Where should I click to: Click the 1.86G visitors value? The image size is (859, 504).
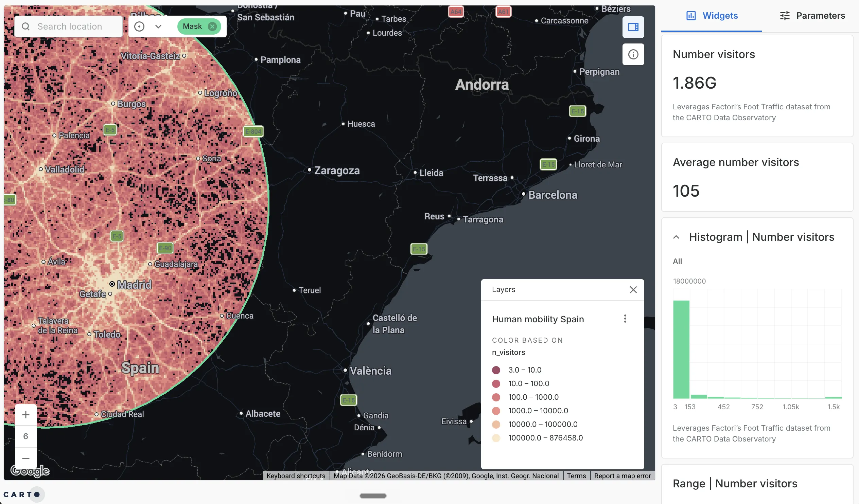694,83
